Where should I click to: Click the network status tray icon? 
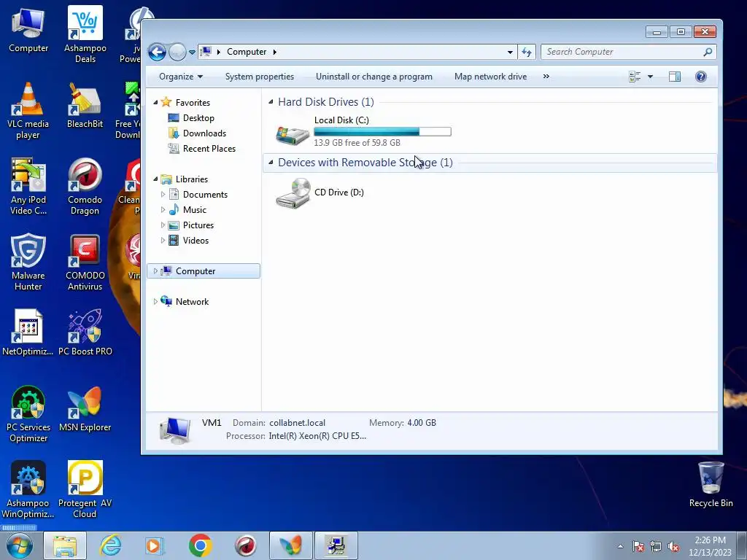click(x=656, y=546)
